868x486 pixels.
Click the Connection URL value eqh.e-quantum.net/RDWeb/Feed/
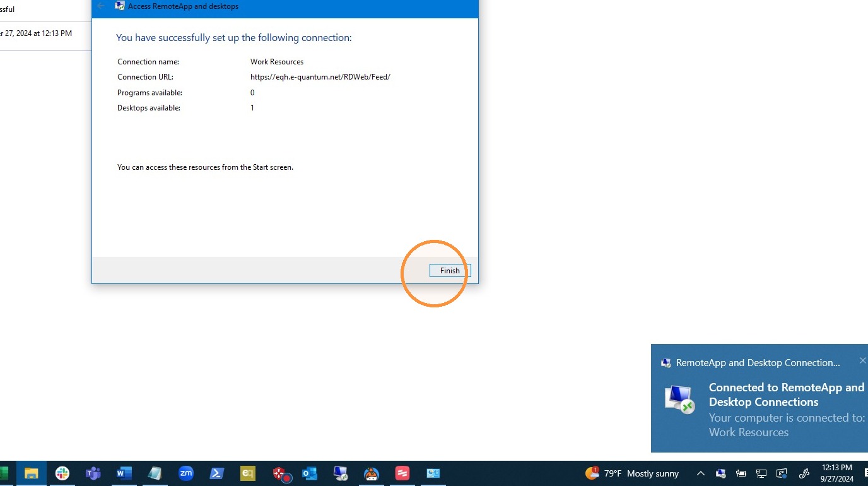pos(320,77)
